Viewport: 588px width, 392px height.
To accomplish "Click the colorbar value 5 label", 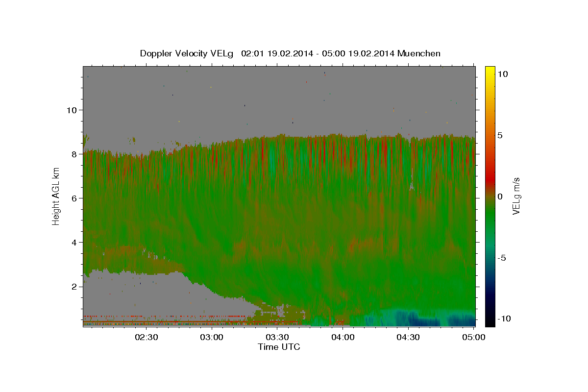I will [500, 135].
